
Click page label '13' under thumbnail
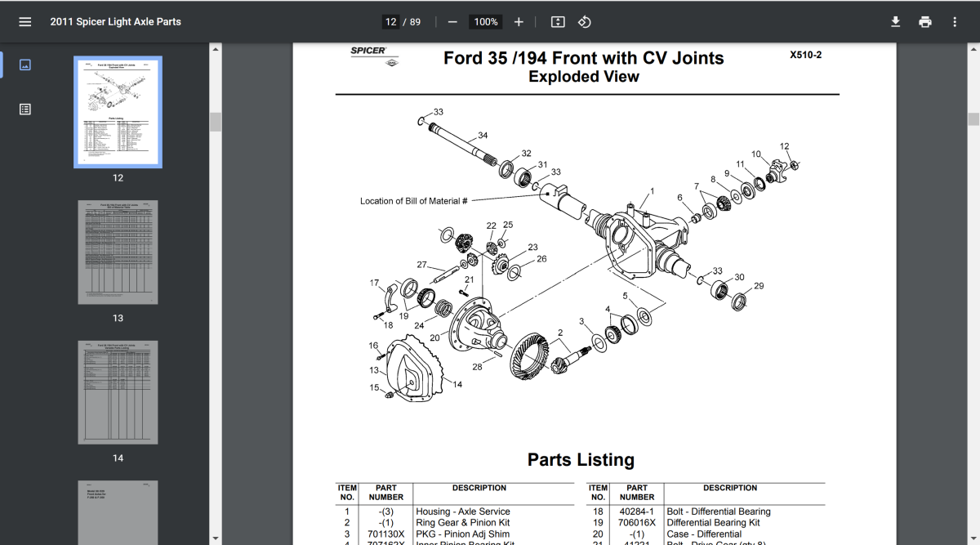(118, 318)
